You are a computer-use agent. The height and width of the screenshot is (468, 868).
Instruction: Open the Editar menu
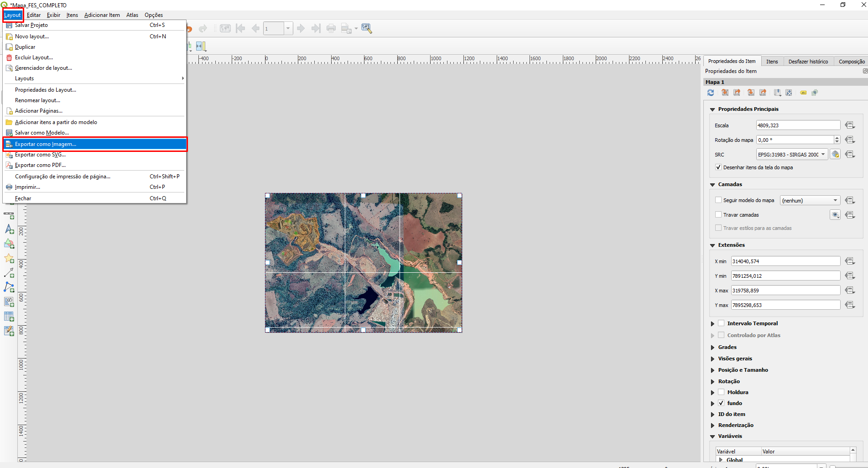(x=34, y=15)
